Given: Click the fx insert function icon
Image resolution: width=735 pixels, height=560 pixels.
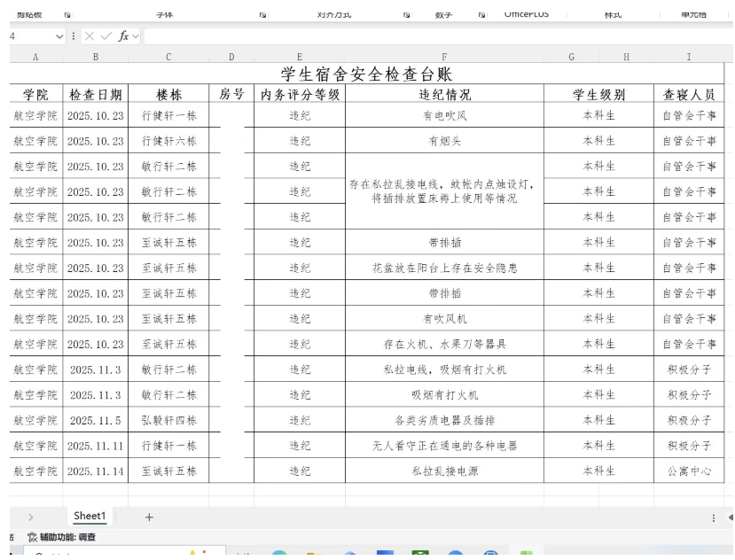Looking at the screenshot, I should (123, 36).
